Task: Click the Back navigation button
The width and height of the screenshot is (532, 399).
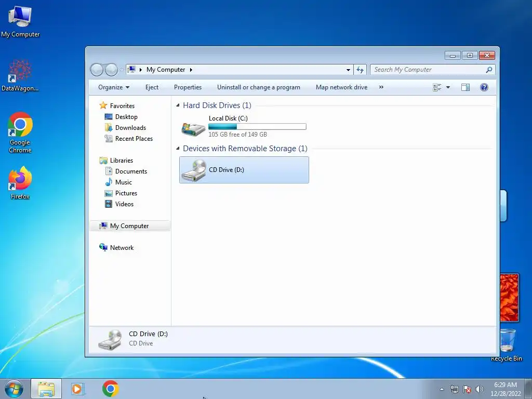Action: 97,70
